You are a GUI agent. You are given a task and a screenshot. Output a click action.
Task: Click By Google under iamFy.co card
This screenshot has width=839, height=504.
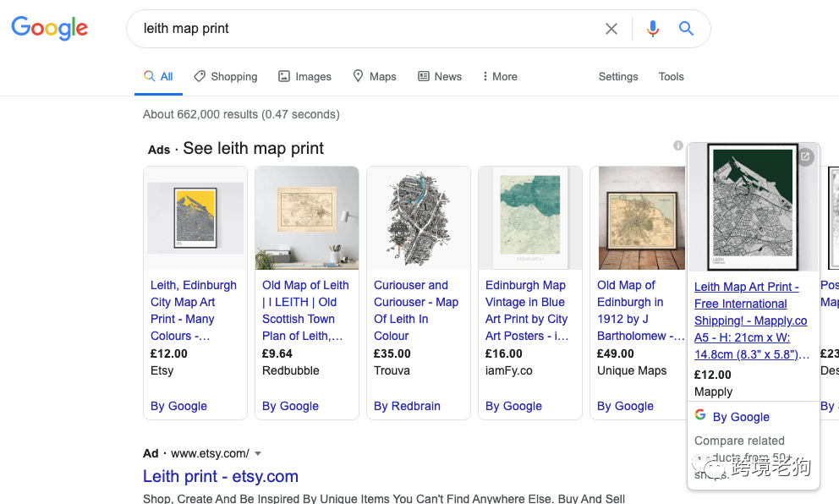point(513,406)
